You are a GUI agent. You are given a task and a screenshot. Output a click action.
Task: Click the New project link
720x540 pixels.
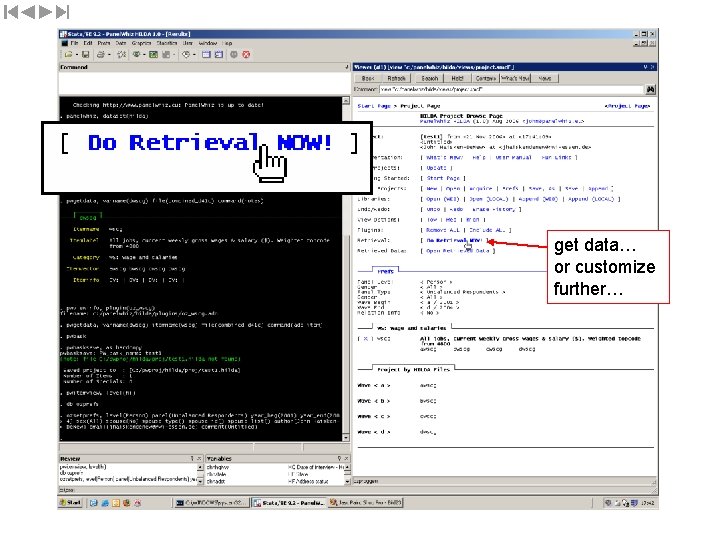[x=432, y=189]
